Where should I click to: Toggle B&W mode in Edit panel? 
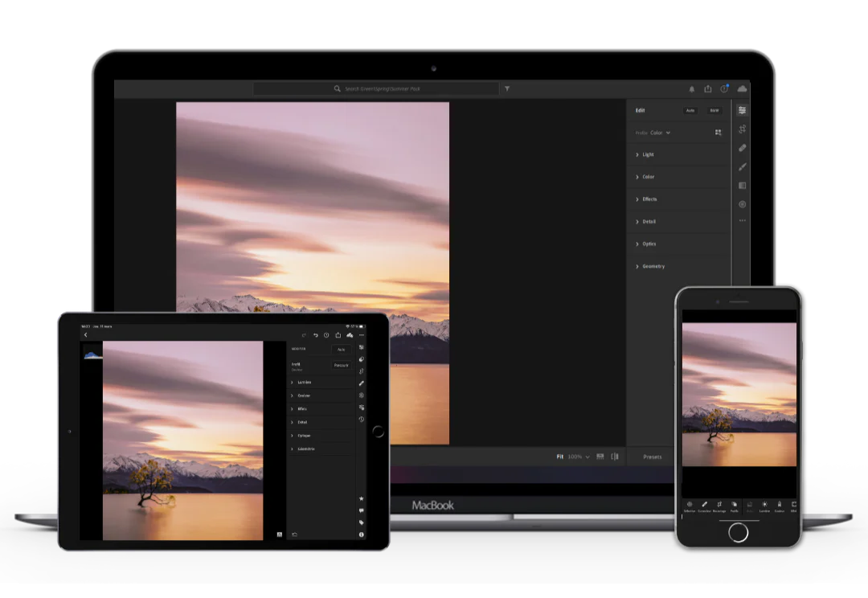tap(714, 111)
